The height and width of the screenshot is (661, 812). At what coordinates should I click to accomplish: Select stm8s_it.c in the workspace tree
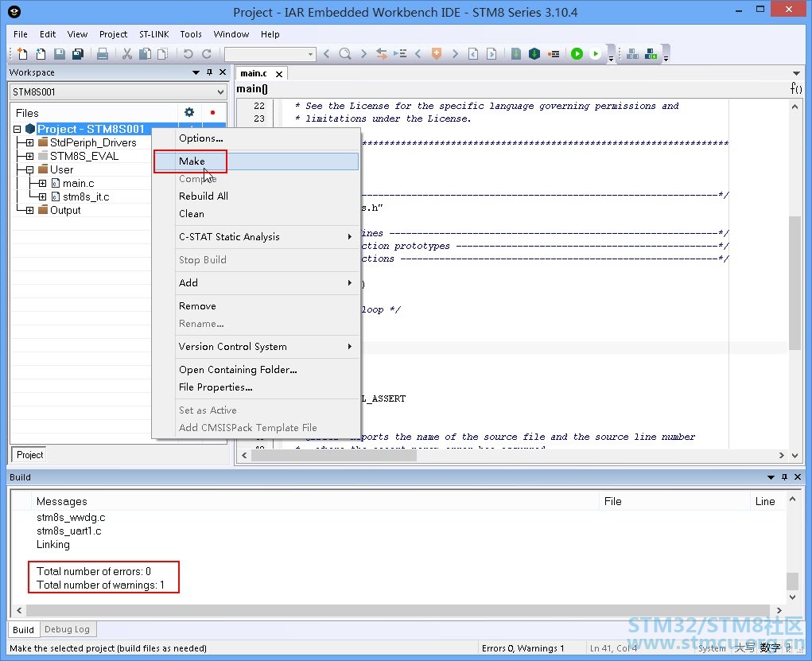[86, 196]
